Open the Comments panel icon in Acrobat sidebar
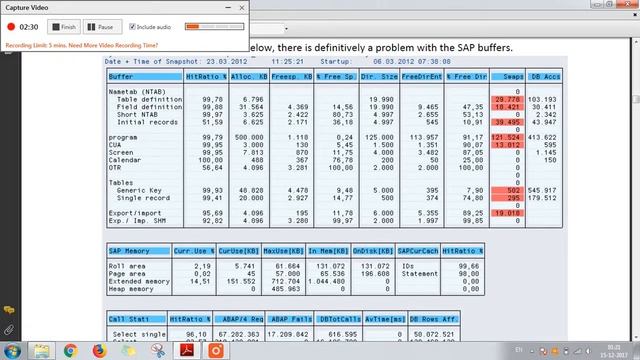The image size is (640, 360). pos(9,310)
